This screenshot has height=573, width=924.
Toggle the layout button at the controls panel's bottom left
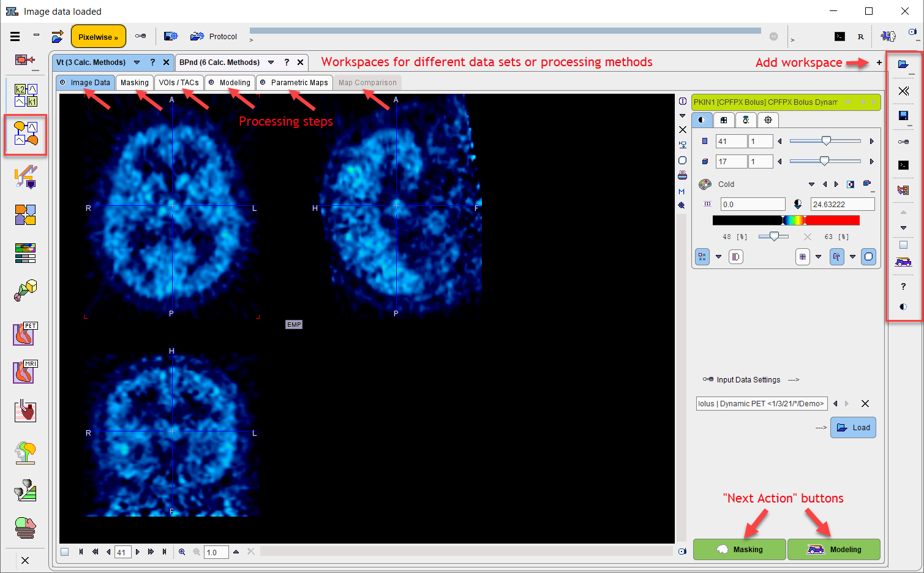click(702, 257)
